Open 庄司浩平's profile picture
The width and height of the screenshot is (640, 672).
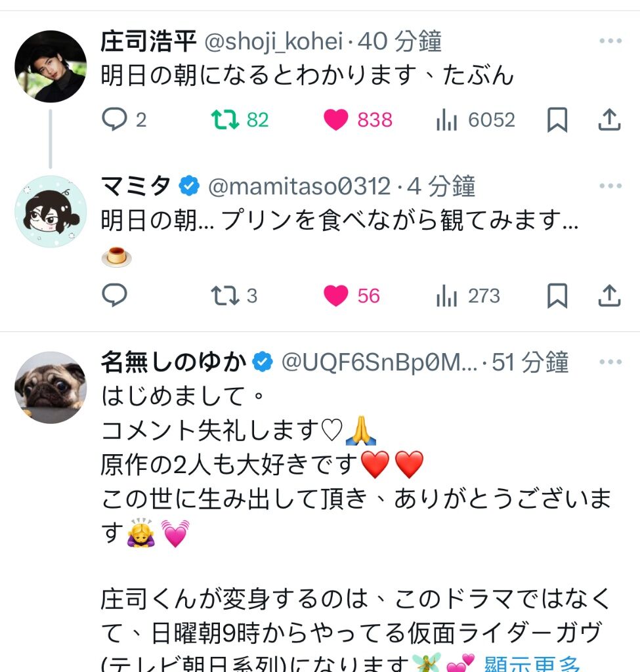[51, 66]
